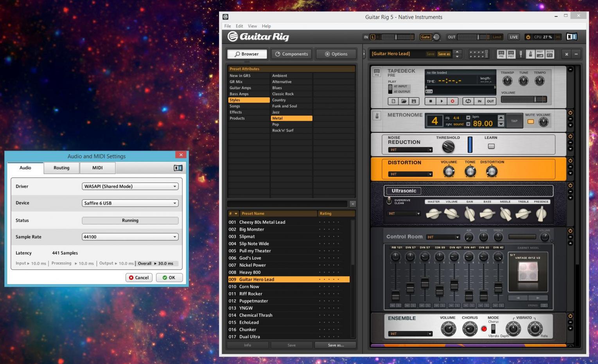The height and width of the screenshot is (364, 598).
Task: Click the Metronome TAP button
Action: [514, 121]
